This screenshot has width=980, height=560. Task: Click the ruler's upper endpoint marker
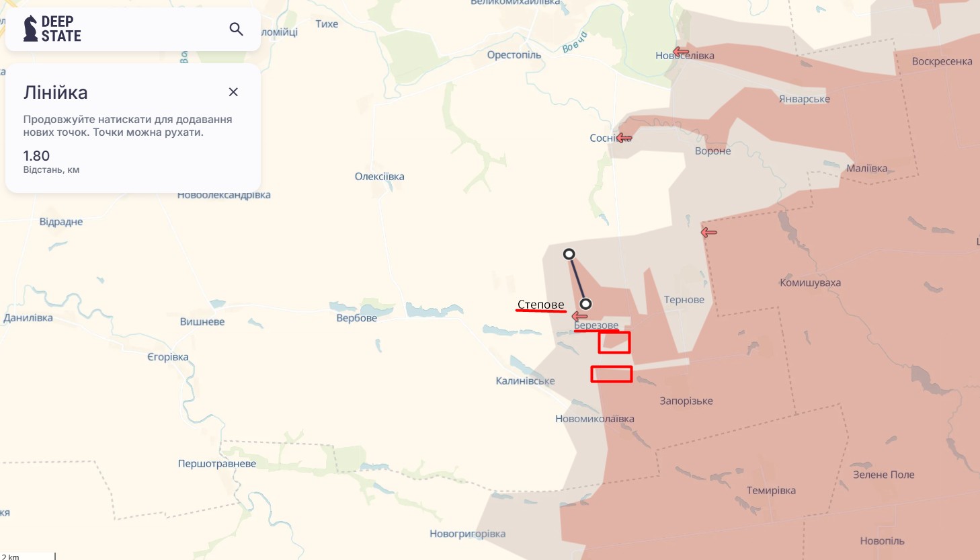[x=569, y=254]
